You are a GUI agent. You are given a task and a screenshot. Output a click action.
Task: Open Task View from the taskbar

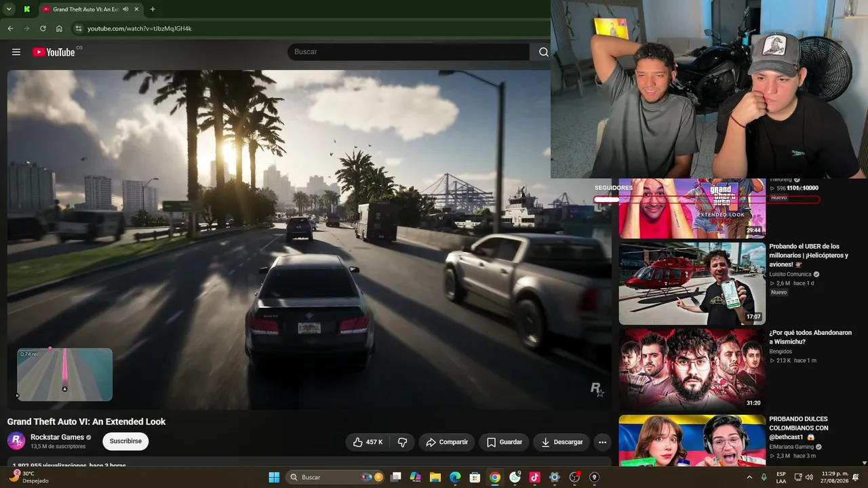pyautogui.click(x=396, y=477)
